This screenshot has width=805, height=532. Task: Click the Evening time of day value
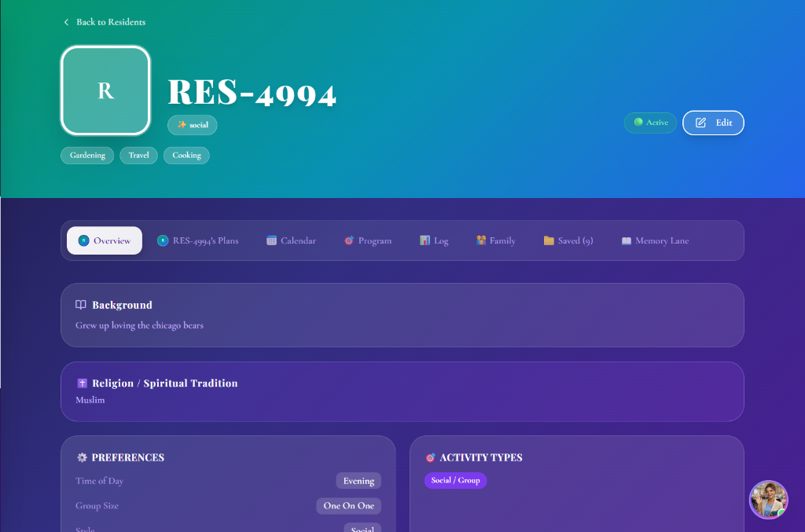click(358, 481)
